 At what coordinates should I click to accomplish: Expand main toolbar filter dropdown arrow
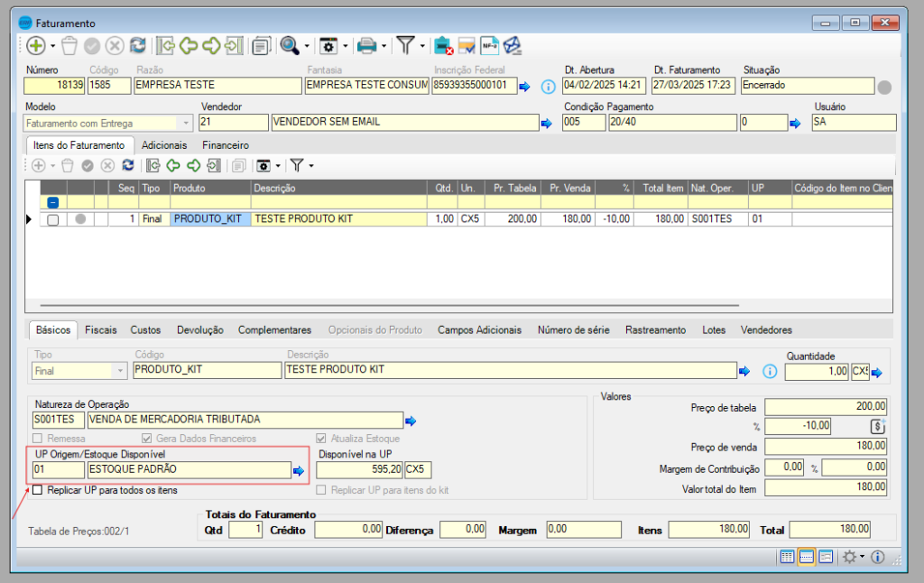pos(422,46)
